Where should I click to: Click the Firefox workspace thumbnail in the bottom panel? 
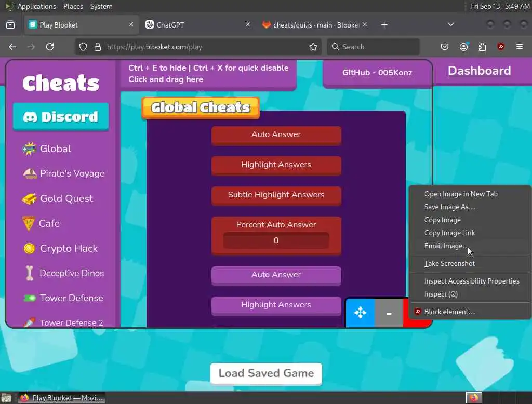click(x=474, y=398)
